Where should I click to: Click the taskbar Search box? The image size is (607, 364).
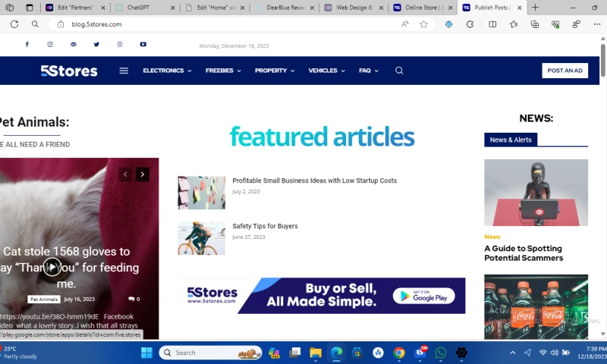tap(210, 353)
